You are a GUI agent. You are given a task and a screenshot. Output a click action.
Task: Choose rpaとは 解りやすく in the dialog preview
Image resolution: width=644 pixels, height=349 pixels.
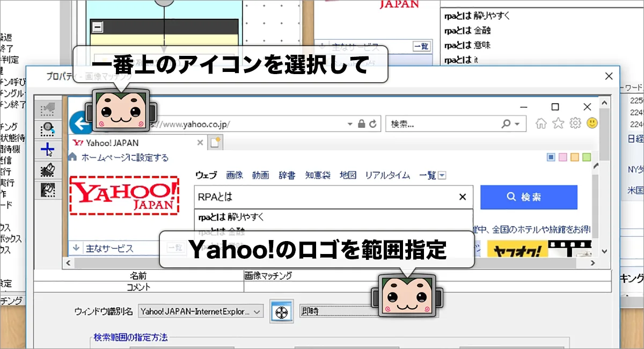(x=231, y=217)
